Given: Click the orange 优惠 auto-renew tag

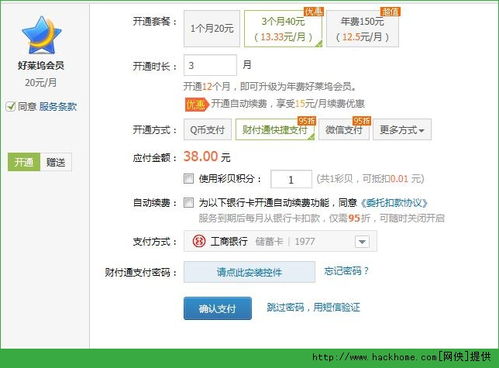Looking at the screenshot, I should pyautogui.click(x=196, y=104).
